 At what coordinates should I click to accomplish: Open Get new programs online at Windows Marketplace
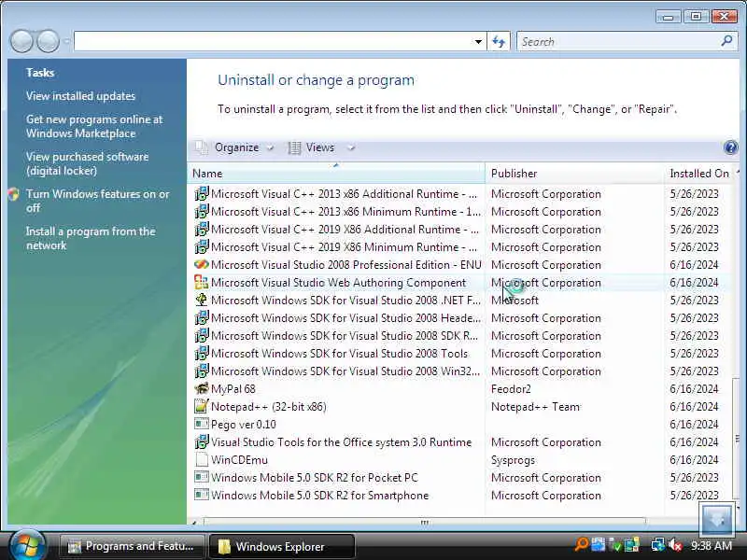click(x=94, y=126)
